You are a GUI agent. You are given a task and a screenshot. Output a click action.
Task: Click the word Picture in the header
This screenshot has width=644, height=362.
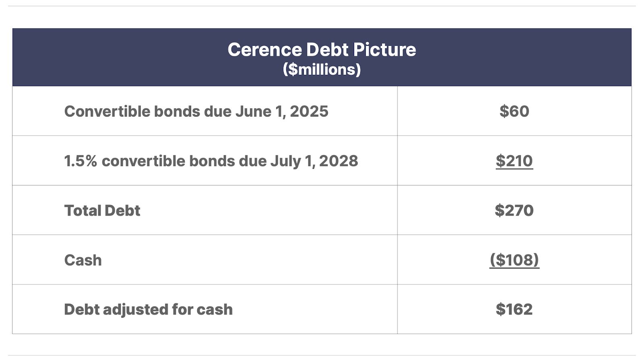(x=384, y=49)
